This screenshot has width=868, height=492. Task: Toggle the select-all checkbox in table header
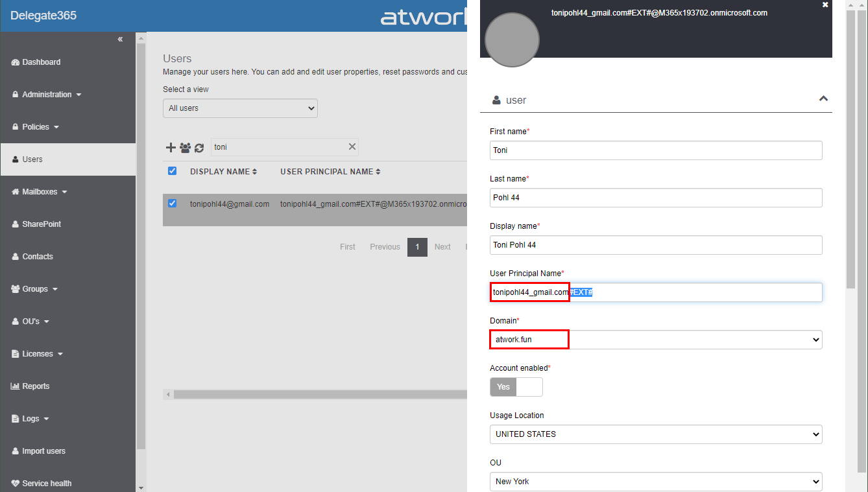point(172,171)
